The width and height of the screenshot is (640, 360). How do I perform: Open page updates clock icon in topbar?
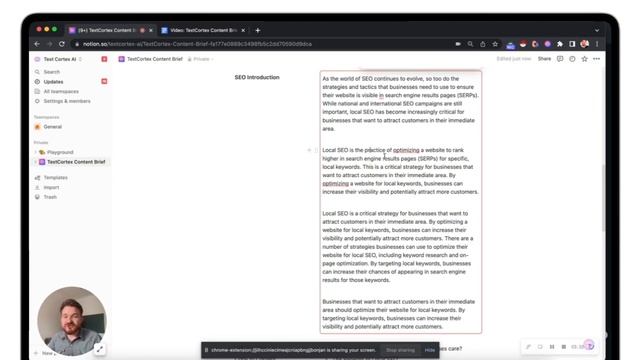point(572,59)
